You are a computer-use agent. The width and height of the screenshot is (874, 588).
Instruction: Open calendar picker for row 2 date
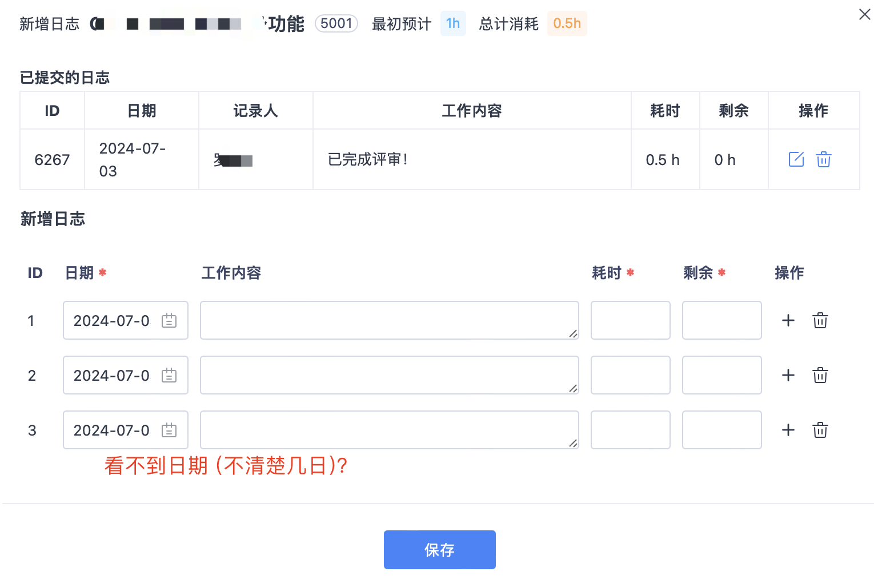click(169, 375)
